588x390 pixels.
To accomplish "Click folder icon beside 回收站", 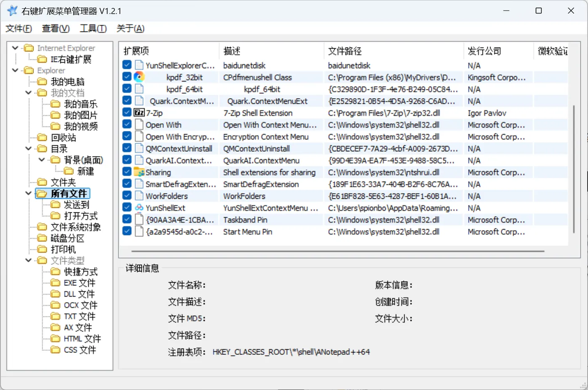I will (x=42, y=137).
